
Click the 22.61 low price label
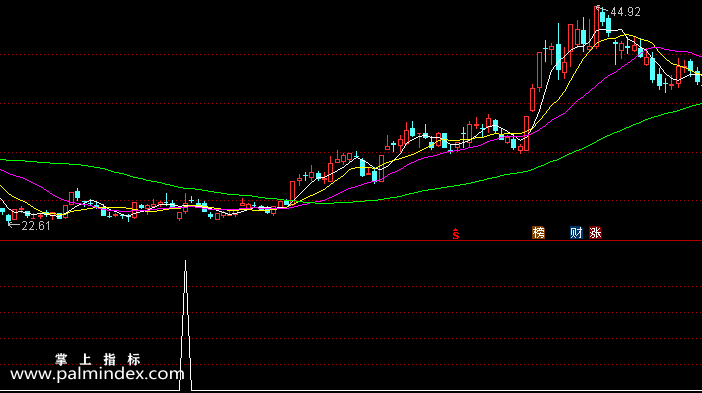click(x=36, y=226)
